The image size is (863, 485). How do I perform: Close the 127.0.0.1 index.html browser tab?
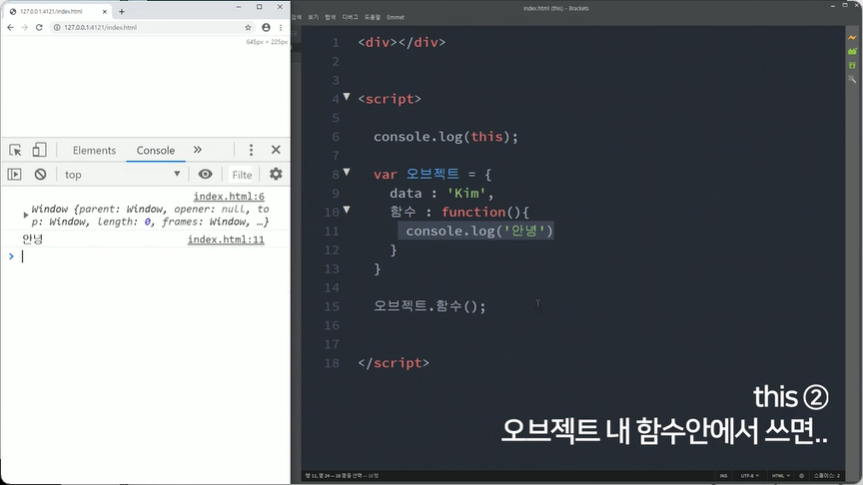(105, 11)
